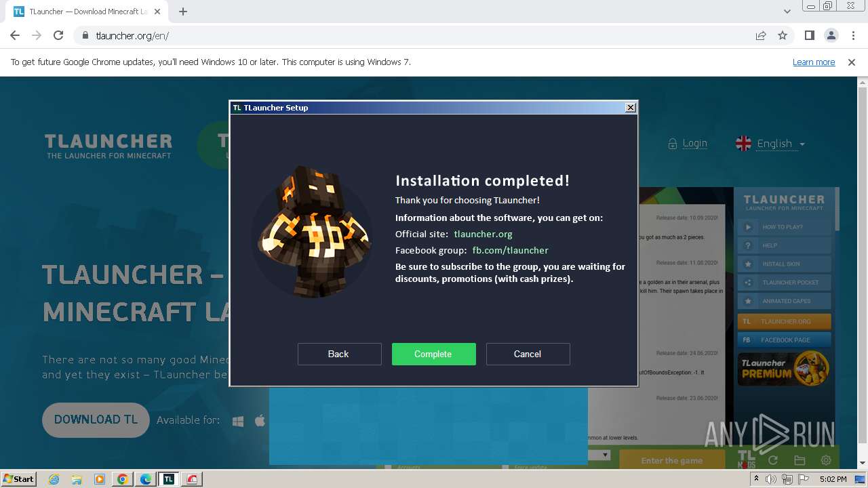
Task: Click INSTALL SKIN in the launcher preview
Action: point(784,264)
